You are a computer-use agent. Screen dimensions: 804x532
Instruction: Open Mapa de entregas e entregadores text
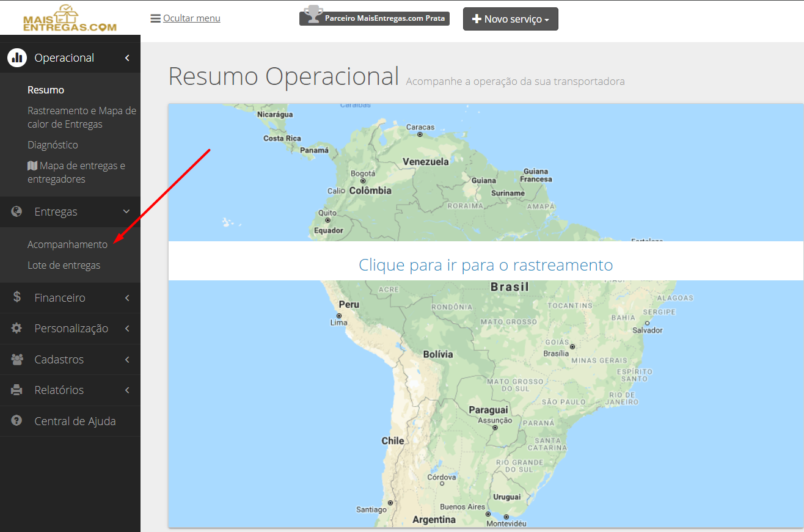(x=76, y=172)
